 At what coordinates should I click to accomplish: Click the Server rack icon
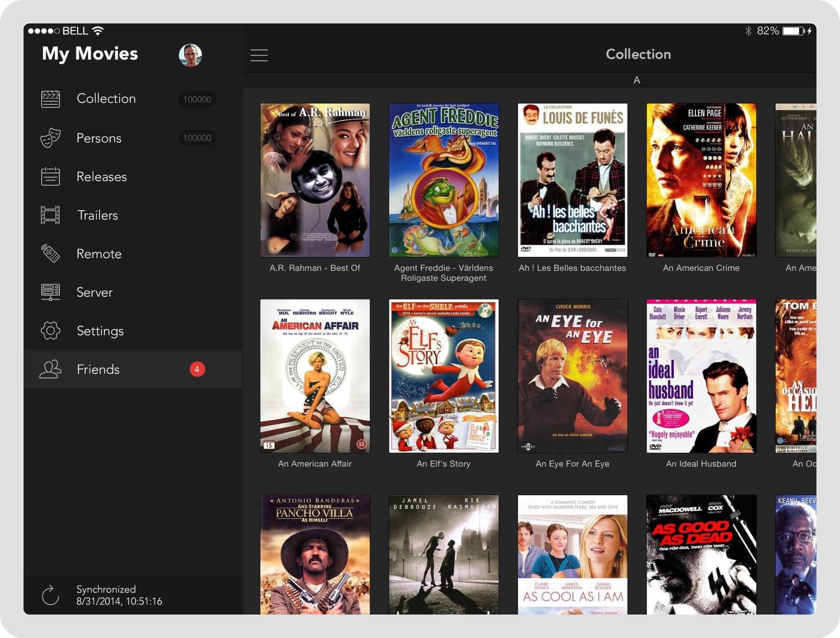(50, 292)
